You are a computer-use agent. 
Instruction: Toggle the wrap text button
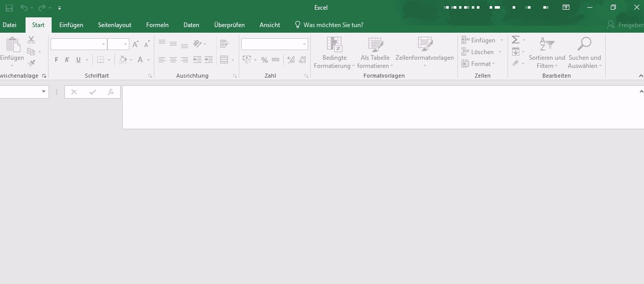click(224, 44)
